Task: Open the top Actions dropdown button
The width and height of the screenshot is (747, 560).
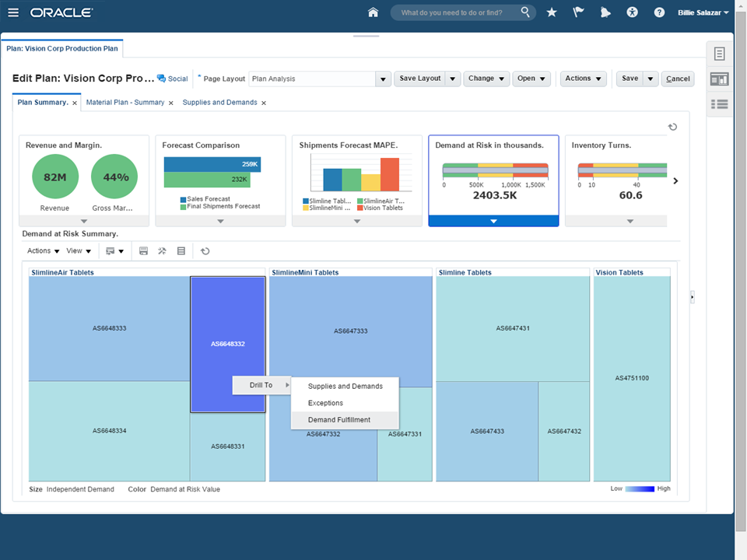Action: tap(583, 79)
